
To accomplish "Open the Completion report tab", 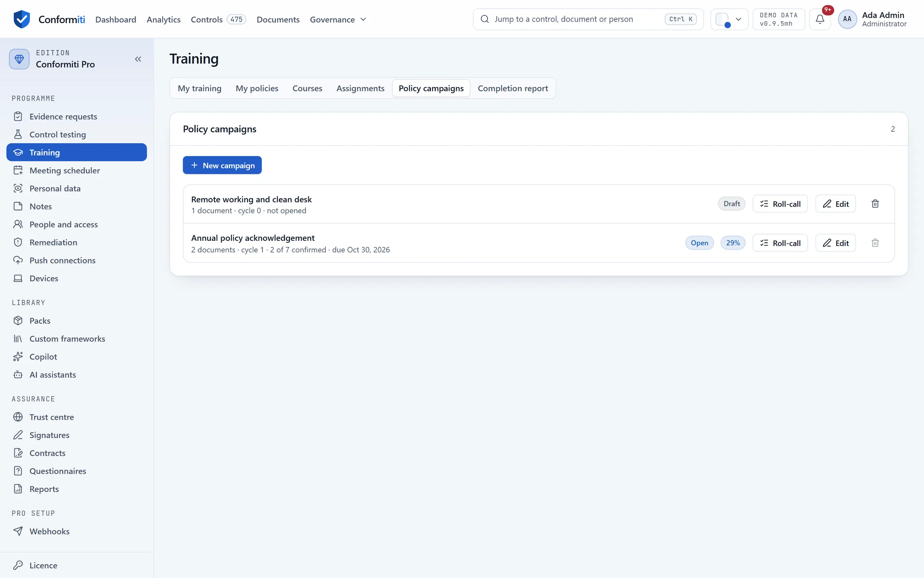I will click(x=513, y=88).
